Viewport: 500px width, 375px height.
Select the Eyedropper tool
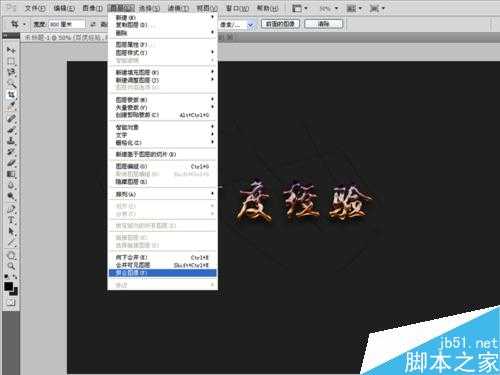coord(11,106)
